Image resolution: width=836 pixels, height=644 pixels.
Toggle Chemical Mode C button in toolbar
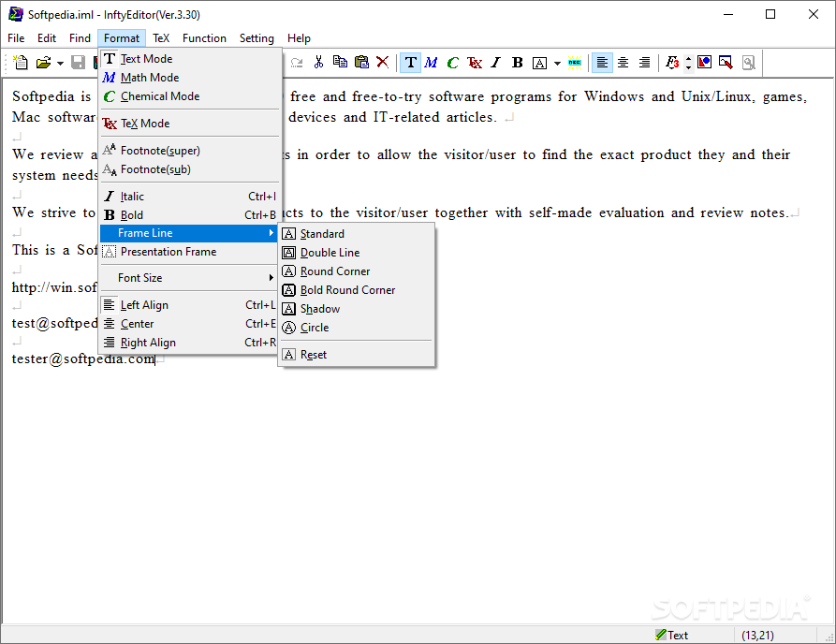453,63
